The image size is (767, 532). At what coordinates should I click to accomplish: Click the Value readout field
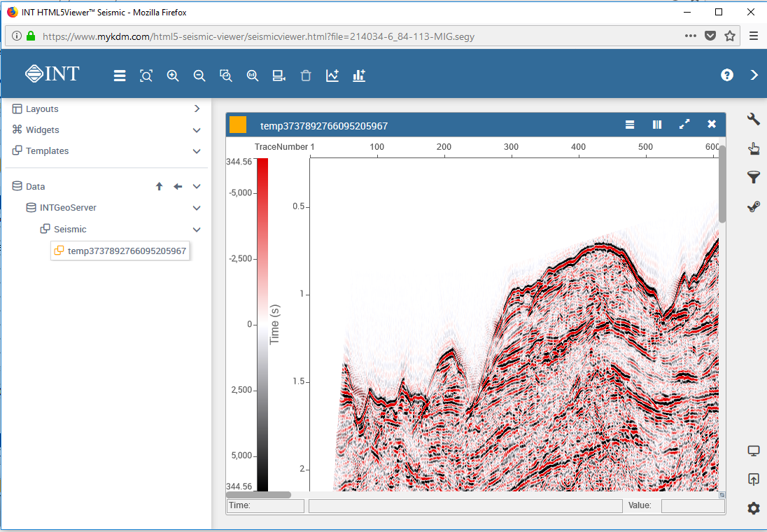tap(693, 505)
